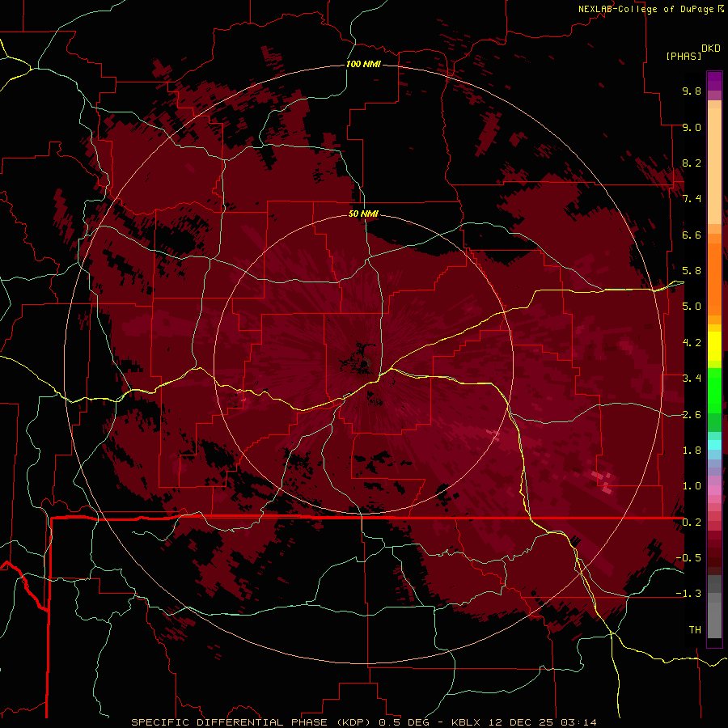Click the SPECIFIC DIFFERENTIAL PHASE (KDP) caption
Viewport: 728px width, 728px height.
click(253, 722)
